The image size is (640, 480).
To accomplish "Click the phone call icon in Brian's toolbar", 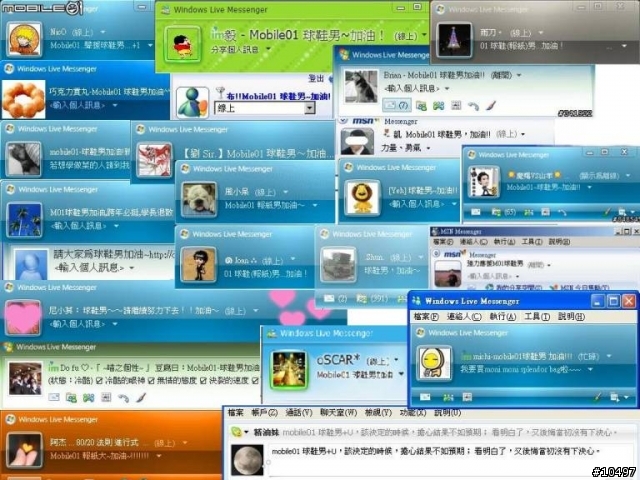I will pos(473,107).
